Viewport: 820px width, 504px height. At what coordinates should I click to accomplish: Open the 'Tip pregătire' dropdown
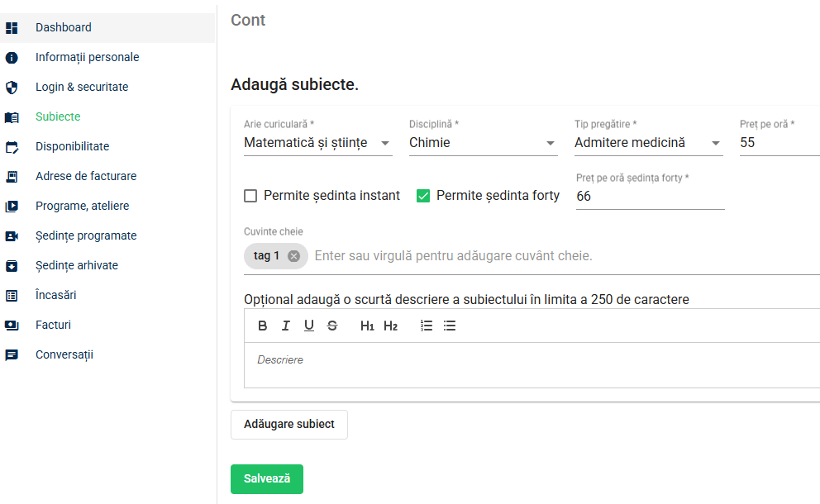click(x=648, y=143)
